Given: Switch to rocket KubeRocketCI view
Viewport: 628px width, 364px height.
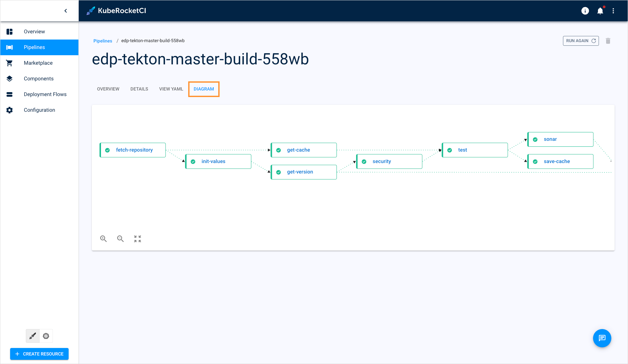Looking at the screenshot, I should point(33,336).
